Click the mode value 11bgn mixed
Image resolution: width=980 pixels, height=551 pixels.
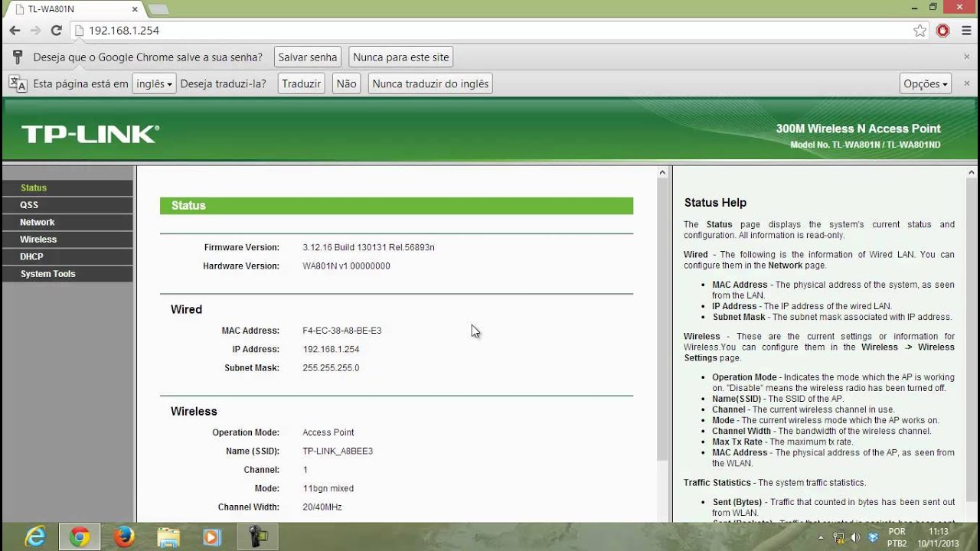click(328, 488)
